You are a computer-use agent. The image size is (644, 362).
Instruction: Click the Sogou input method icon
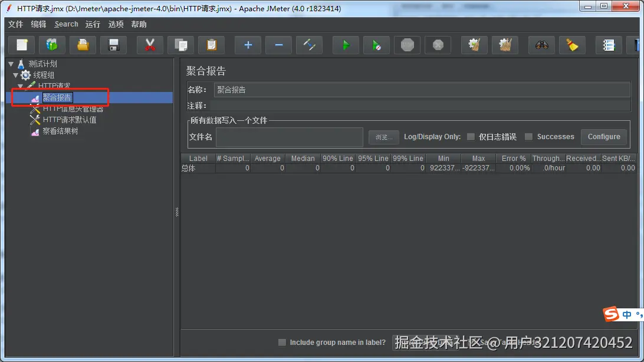pos(611,314)
